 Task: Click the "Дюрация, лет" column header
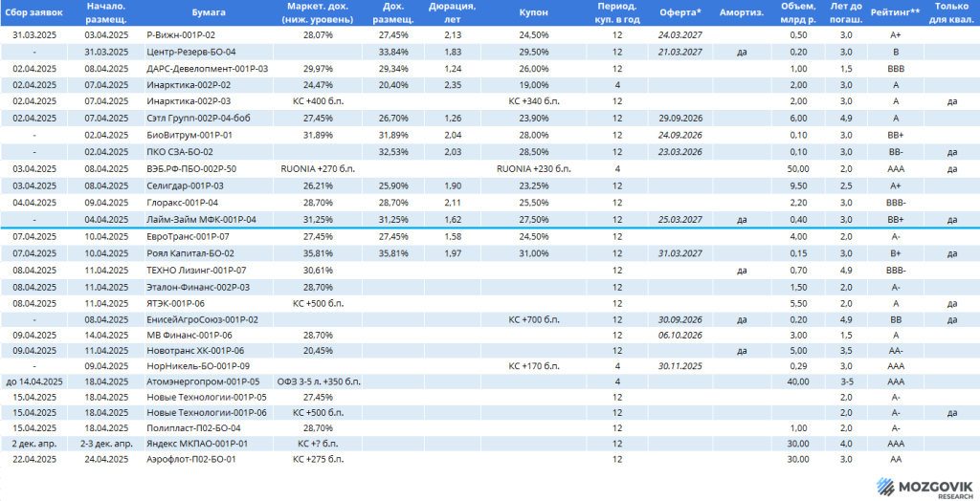tap(453, 12)
